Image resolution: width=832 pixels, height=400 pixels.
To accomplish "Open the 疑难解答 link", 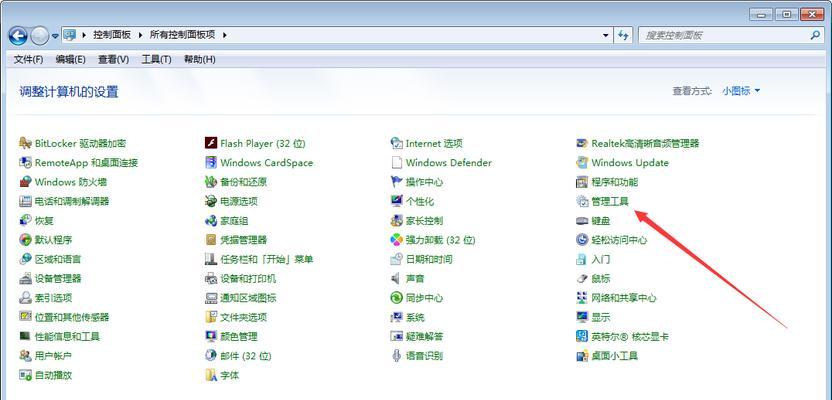I will 424,336.
